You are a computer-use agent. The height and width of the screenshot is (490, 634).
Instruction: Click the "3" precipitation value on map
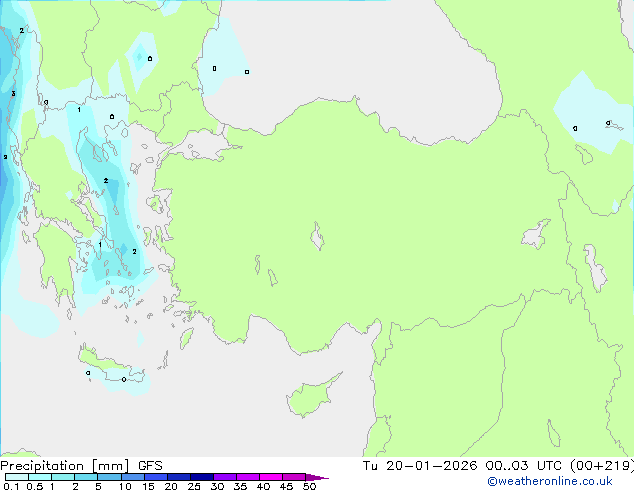point(13,94)
